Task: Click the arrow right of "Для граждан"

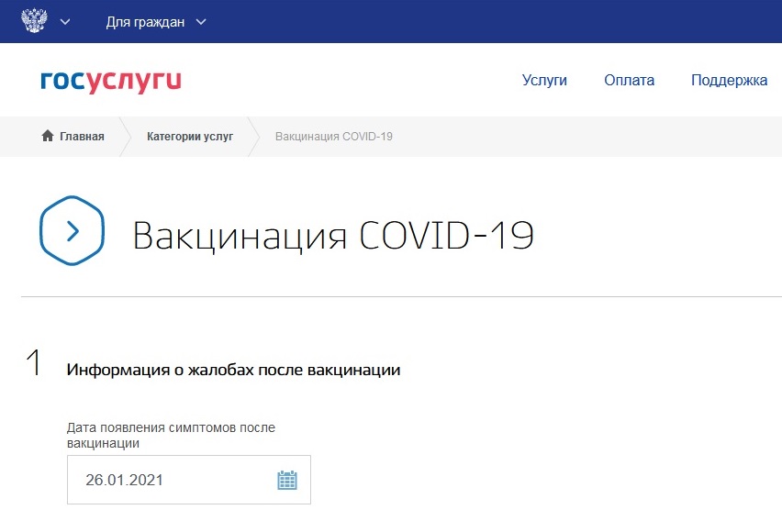Action: [202, 22]
